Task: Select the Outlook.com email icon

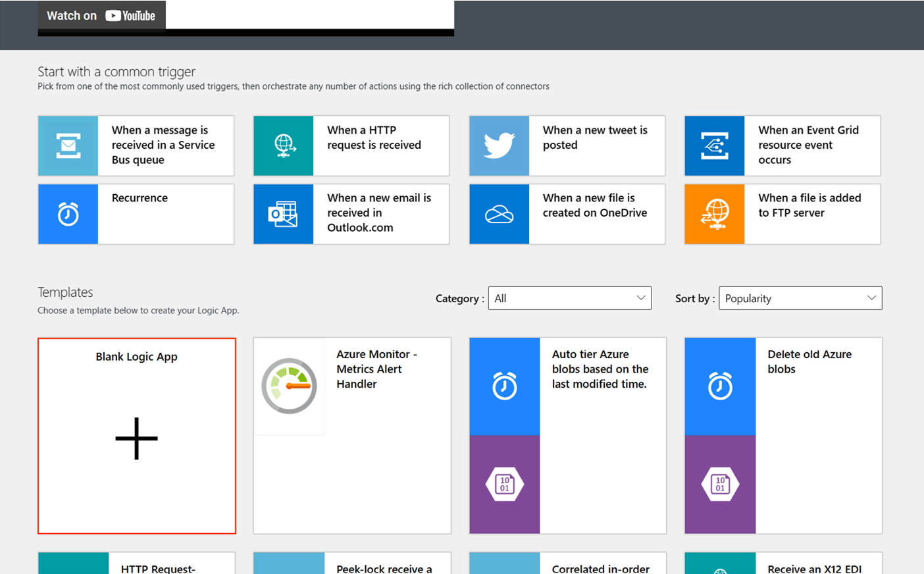Action: pos(283,214)
